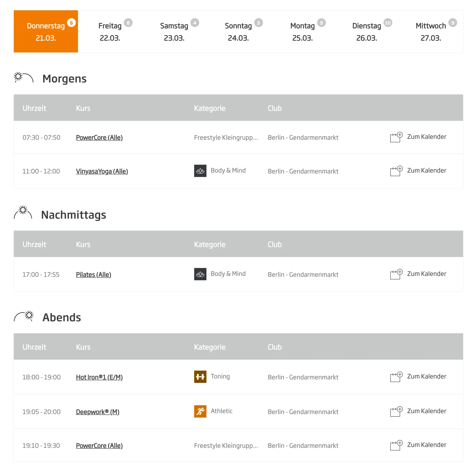Open the Hot Iron®1 (E/M) link
Viewport: 476px width, 475px height.
(x=99, y=377)
